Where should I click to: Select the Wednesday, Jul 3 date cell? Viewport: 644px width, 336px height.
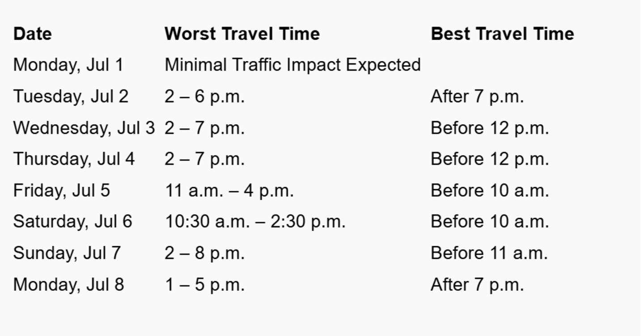point(84,128)
